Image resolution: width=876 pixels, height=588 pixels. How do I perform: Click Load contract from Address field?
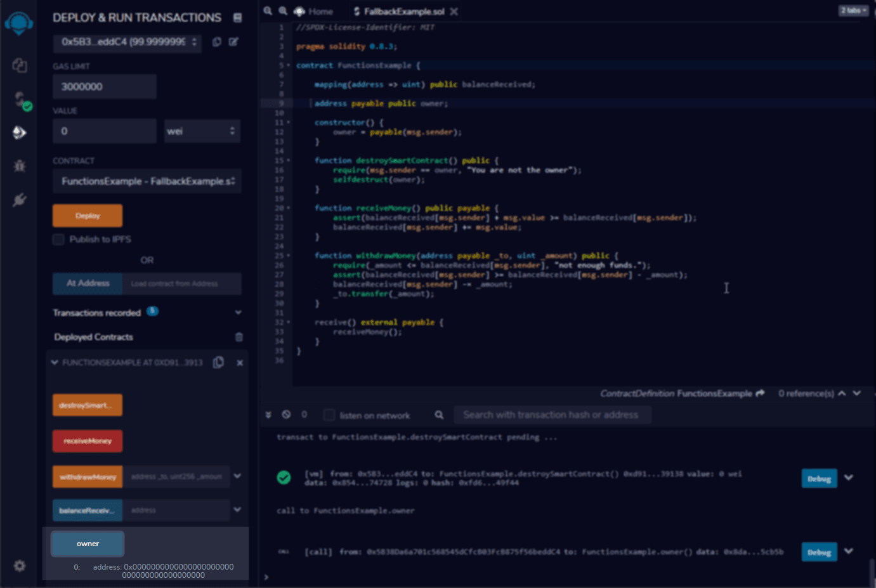[181, 284]
